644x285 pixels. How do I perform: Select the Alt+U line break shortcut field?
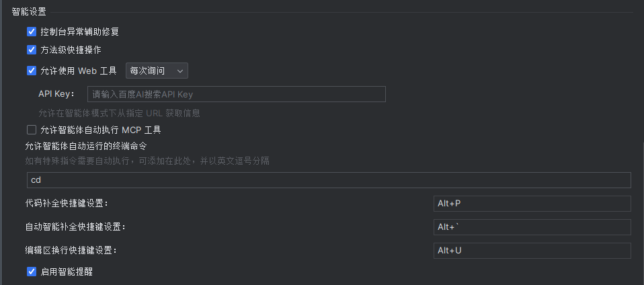tap(532, 251)
